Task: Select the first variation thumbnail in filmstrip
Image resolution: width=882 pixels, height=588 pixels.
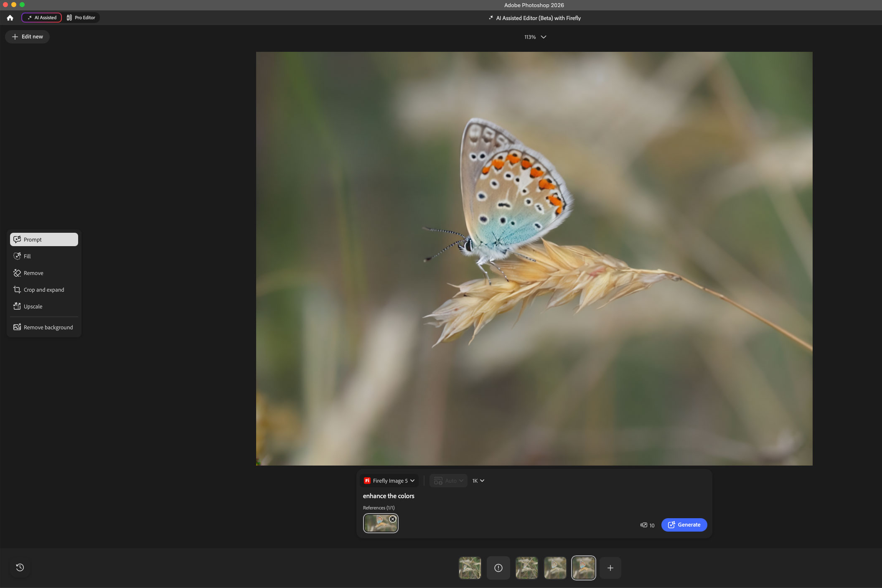Action: click(470, 568)
